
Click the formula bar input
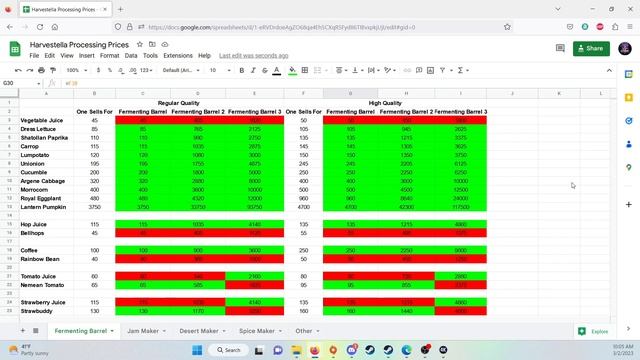click(339, 83)
